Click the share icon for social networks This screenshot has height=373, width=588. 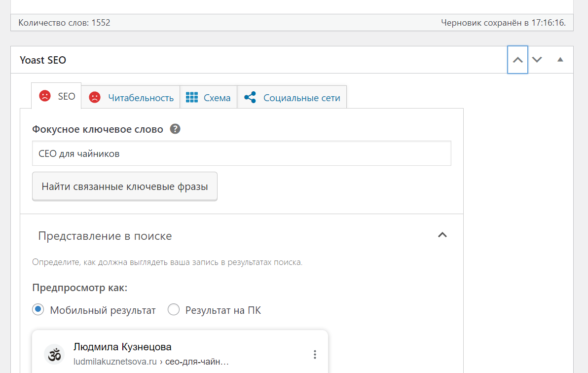(x=250, y=98)
